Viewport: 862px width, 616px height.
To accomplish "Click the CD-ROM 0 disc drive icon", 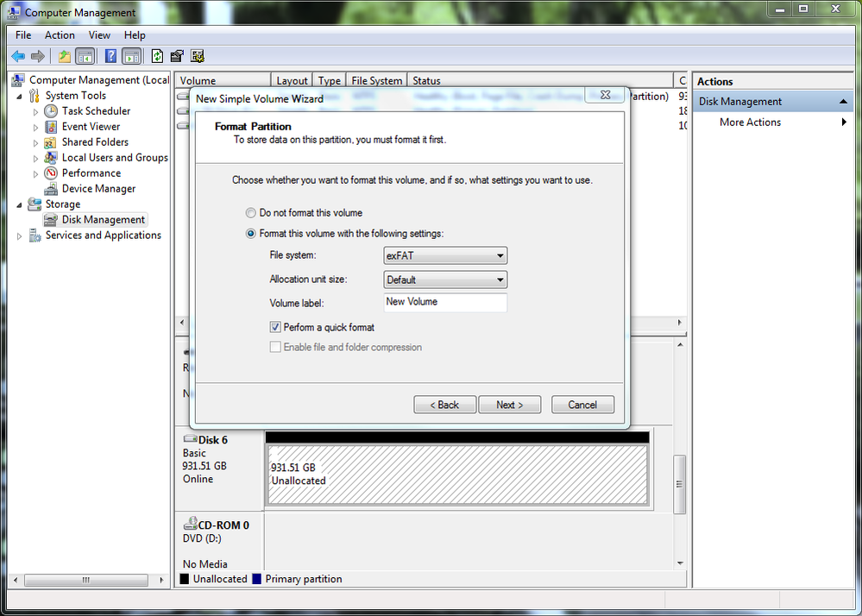I will (x=190, y=523).
